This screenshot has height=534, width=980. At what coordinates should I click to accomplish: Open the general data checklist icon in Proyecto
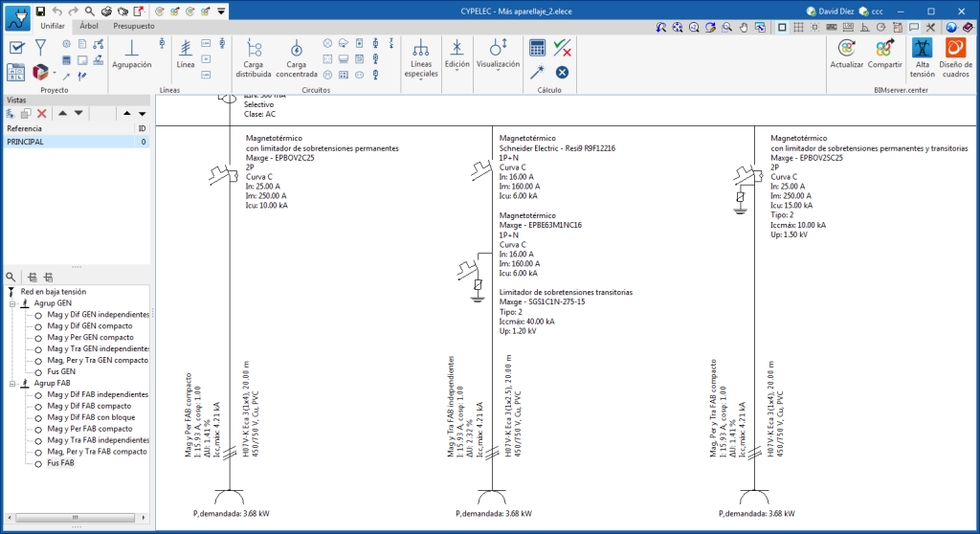[17, 48]
